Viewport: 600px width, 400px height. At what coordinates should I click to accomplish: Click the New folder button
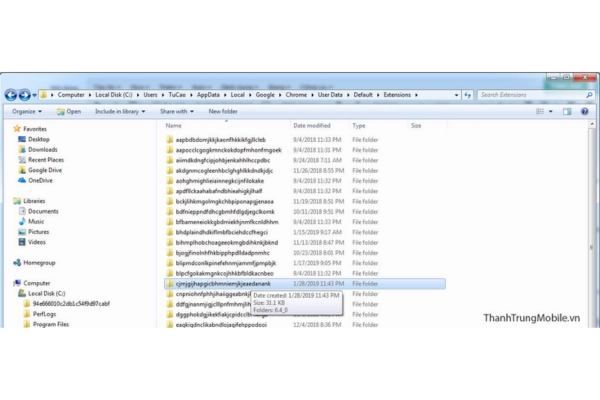[x=223, y=111]
